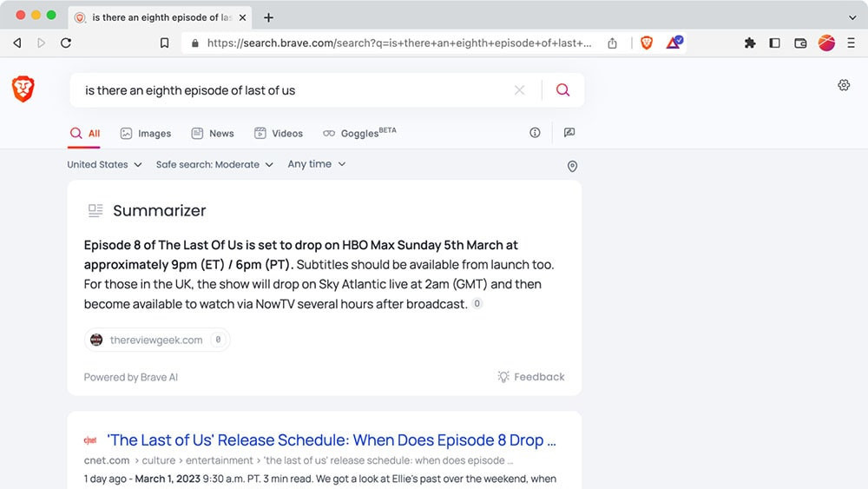Open search settings gear icon
Image resolution: width=868 pixels, height=489 pixels.
844,85
